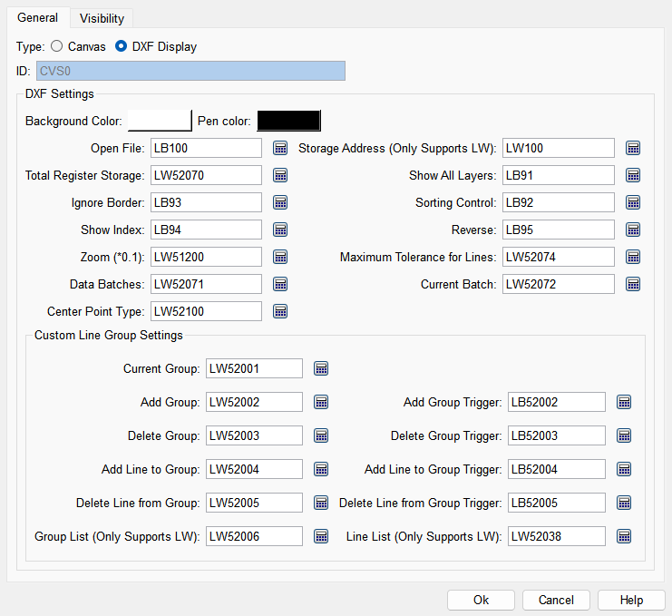Click the Ignore Border input field
This screenshot has height=616, width=672.
point(206,202)
